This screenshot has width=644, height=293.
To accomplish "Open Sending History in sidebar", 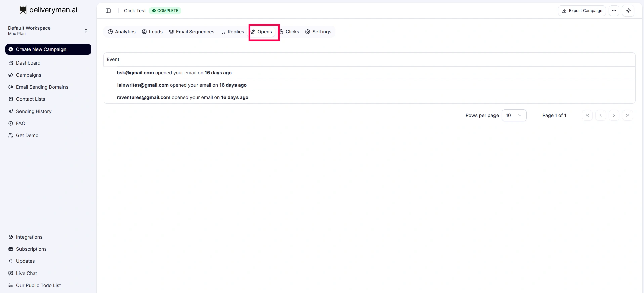I will tap(34, 111).
